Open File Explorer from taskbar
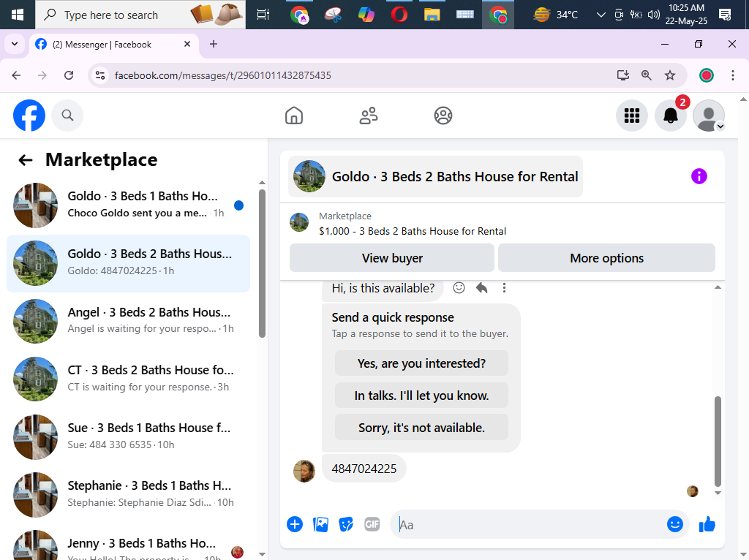Screen dimensions: 749x560 [432, 15]
